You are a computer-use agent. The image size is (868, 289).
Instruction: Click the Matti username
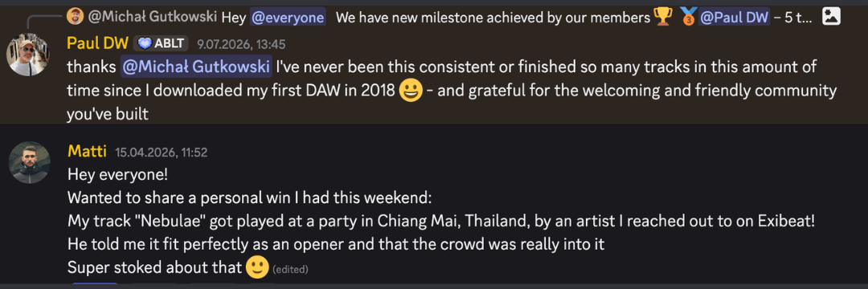point(87,151)
